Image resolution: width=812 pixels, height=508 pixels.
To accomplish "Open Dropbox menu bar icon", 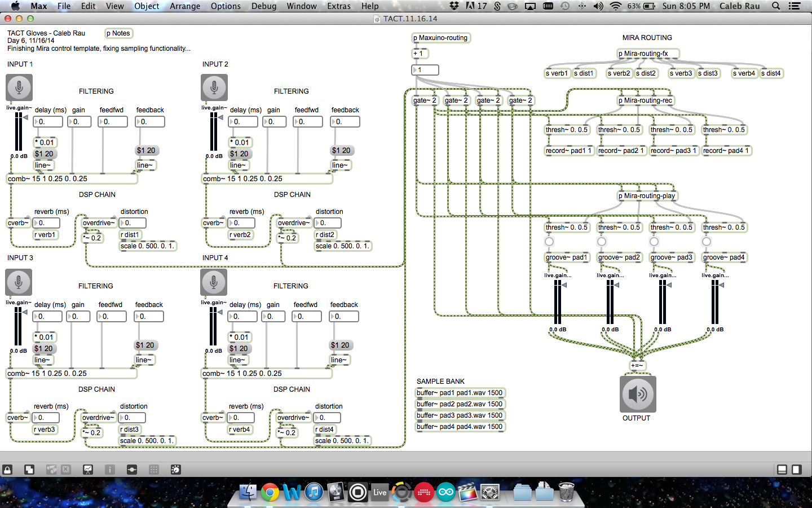I will [454, 6].
